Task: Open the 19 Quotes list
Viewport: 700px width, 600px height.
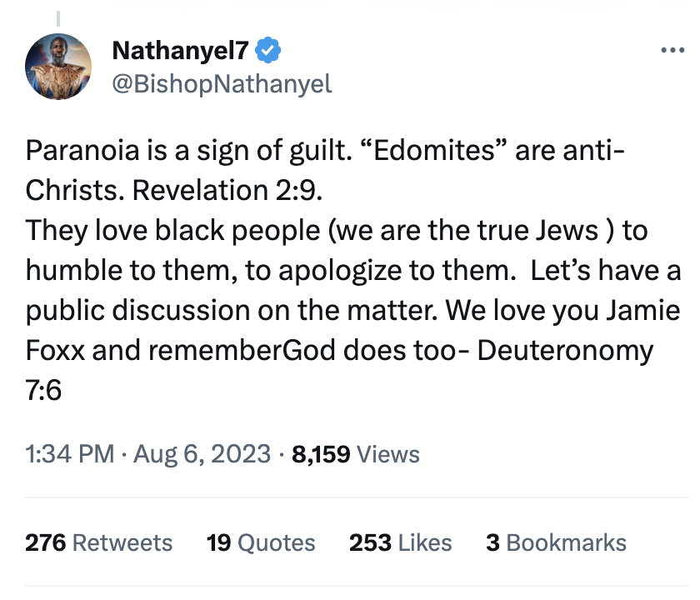Action: pos(261,542)
